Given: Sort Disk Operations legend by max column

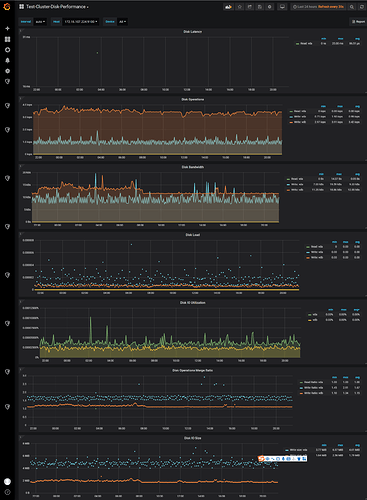Looking at the screenshot, I should click(x=340, y=106).
